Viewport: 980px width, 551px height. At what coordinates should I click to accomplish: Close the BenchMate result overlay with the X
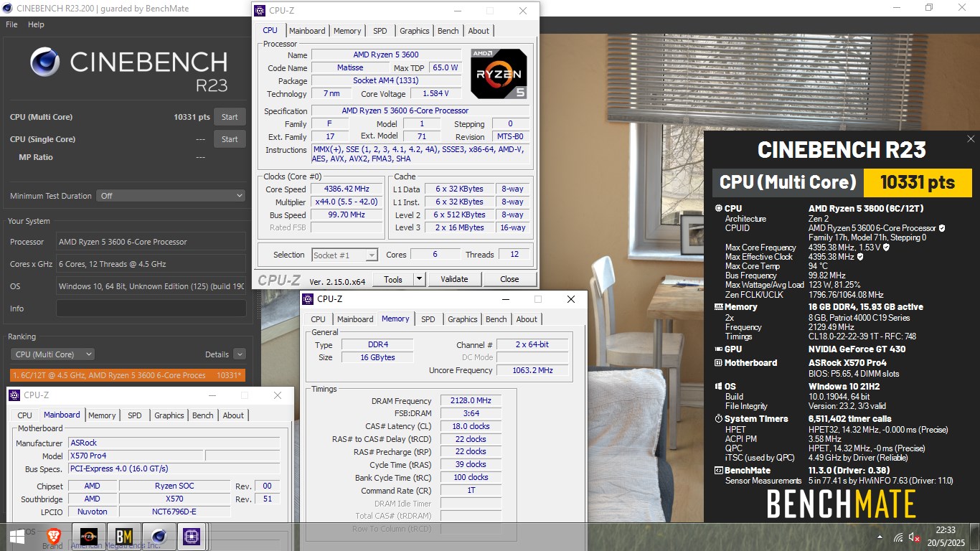pos(971,139)
